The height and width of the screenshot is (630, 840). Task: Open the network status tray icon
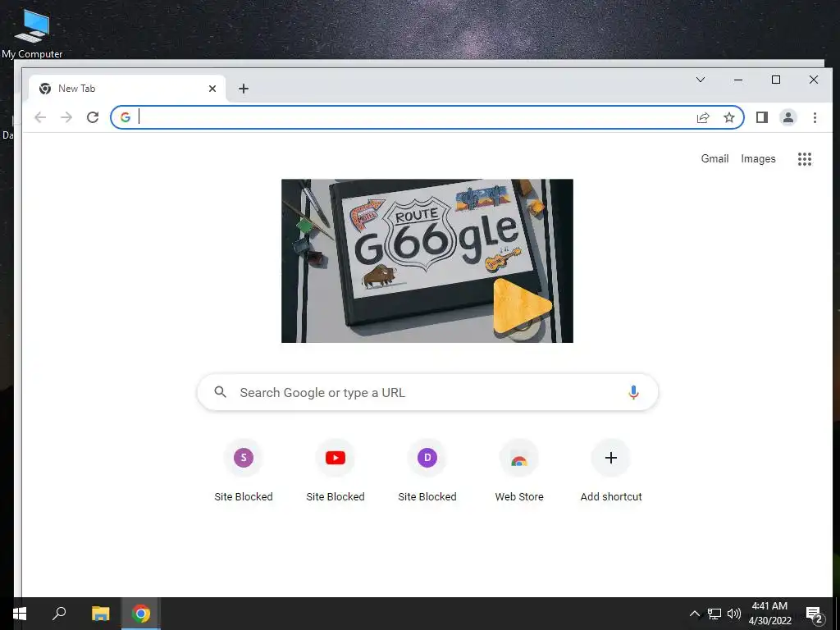pyautogui.click(x=714, y=614)
